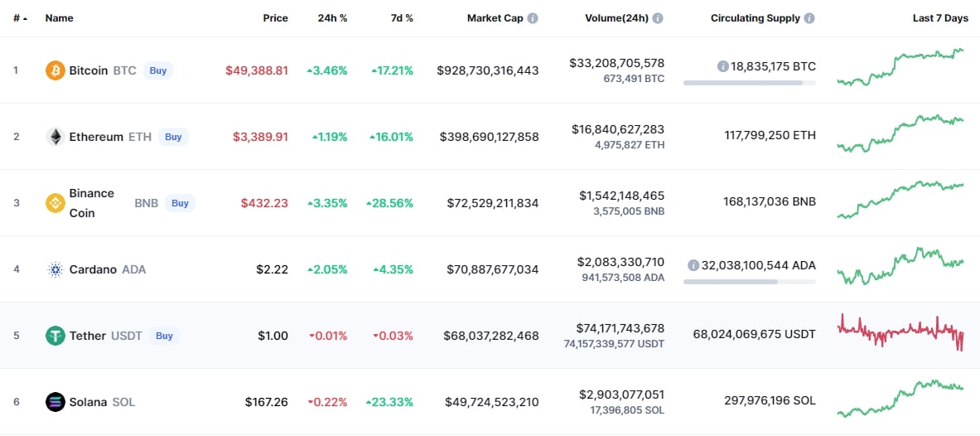Click Cardano circulating supply progress bar
The image size is (980, 436).
(750, 282)
